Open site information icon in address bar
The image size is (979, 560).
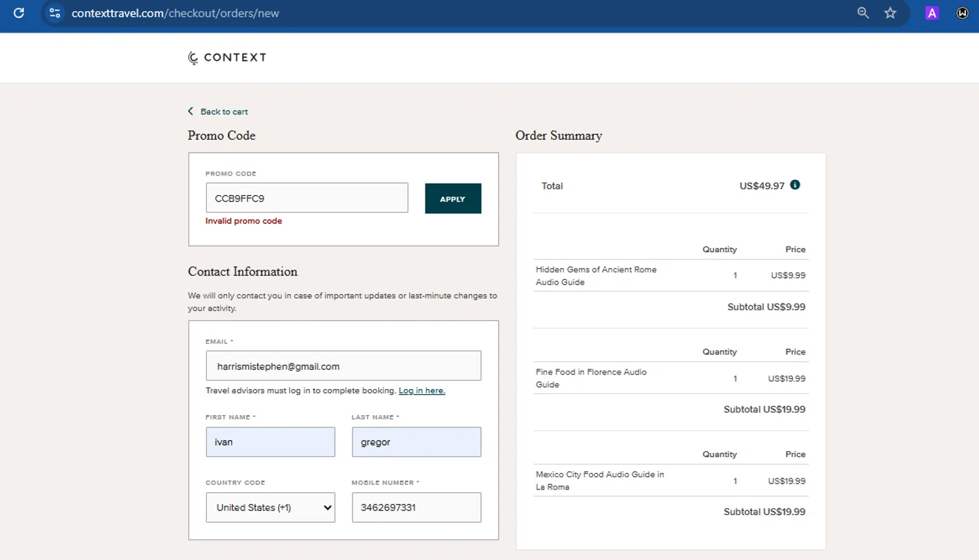point(55,13)
